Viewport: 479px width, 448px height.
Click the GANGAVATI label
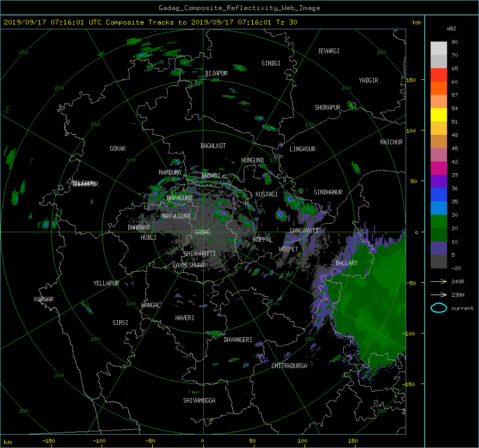tap(304, 231)
